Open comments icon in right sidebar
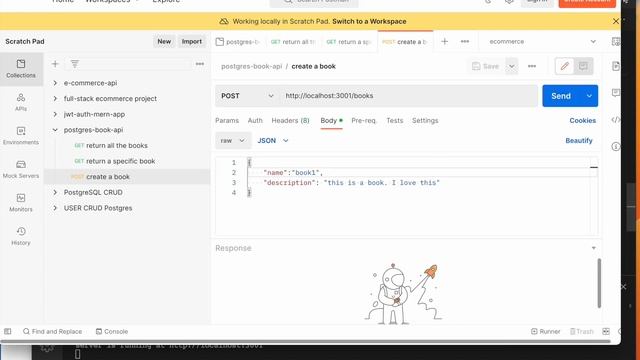This screenshot has width=640, height=360. point(616,93)
